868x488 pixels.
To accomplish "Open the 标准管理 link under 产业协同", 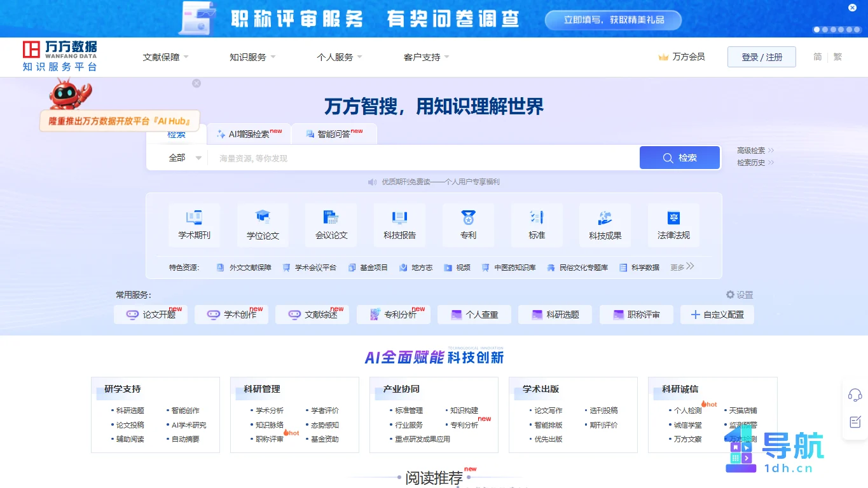I will point(409,410).
